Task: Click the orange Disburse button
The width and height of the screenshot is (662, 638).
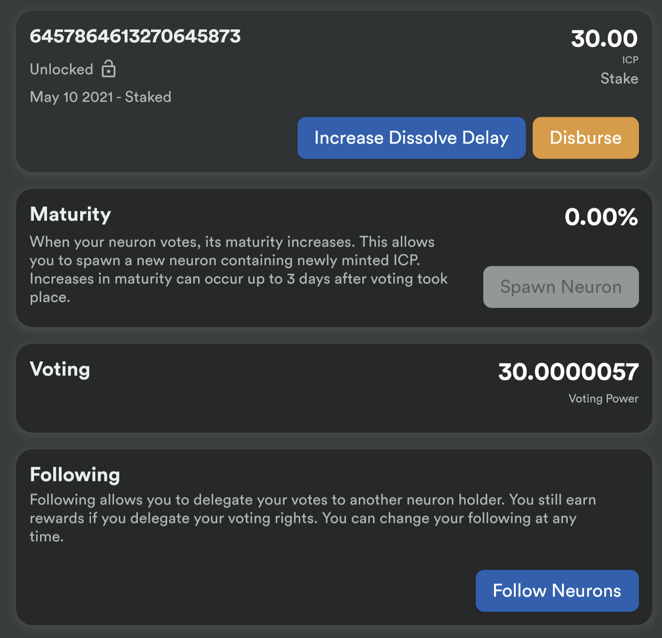Action: coord(586,138)
